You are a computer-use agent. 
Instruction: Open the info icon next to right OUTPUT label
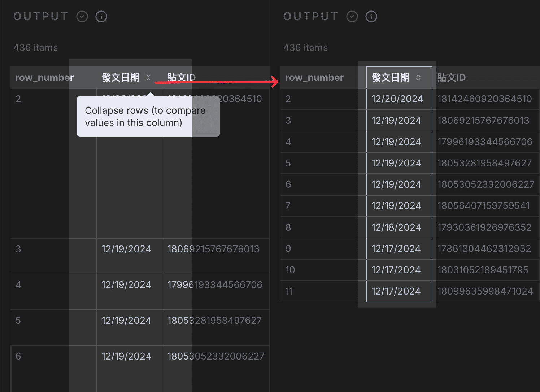coord(371,16)
